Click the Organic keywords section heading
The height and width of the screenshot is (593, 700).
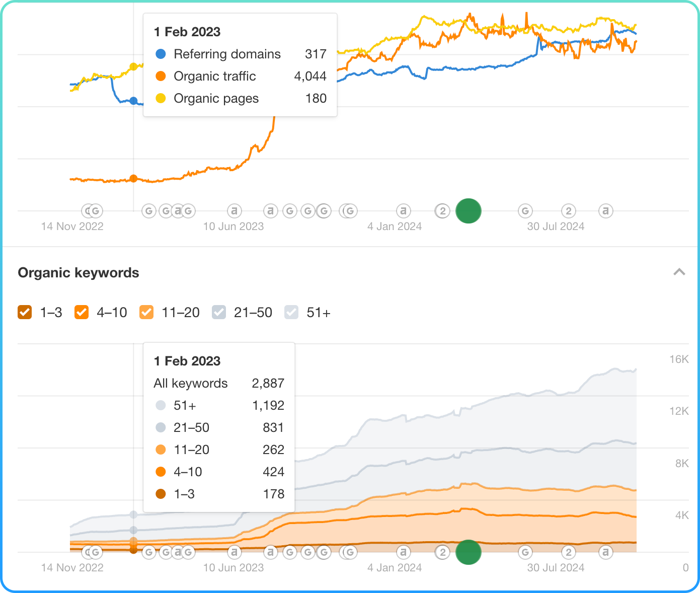coord(79,273)
